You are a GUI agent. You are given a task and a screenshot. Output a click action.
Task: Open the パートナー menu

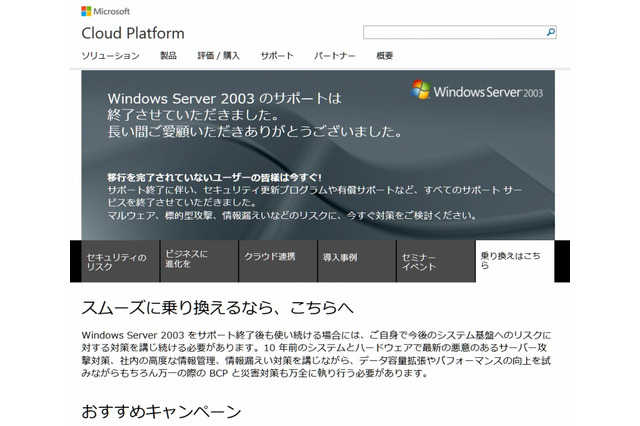[x=335, y=55]
